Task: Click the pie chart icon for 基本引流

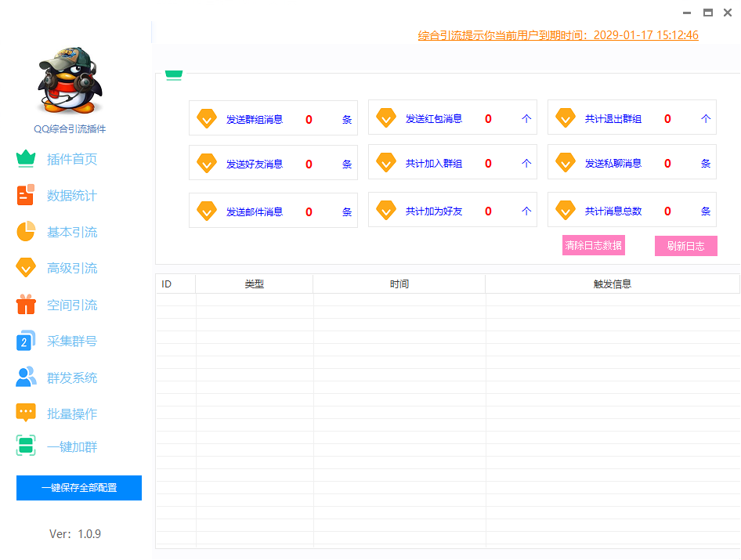Action: point(26,231)
